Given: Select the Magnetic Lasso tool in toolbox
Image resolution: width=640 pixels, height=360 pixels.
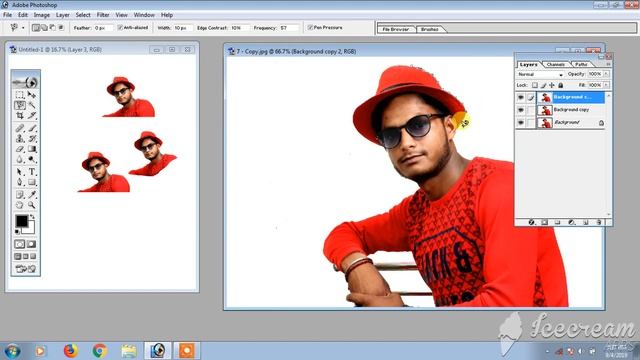Looking at the screenshot, I should (20, 105).
